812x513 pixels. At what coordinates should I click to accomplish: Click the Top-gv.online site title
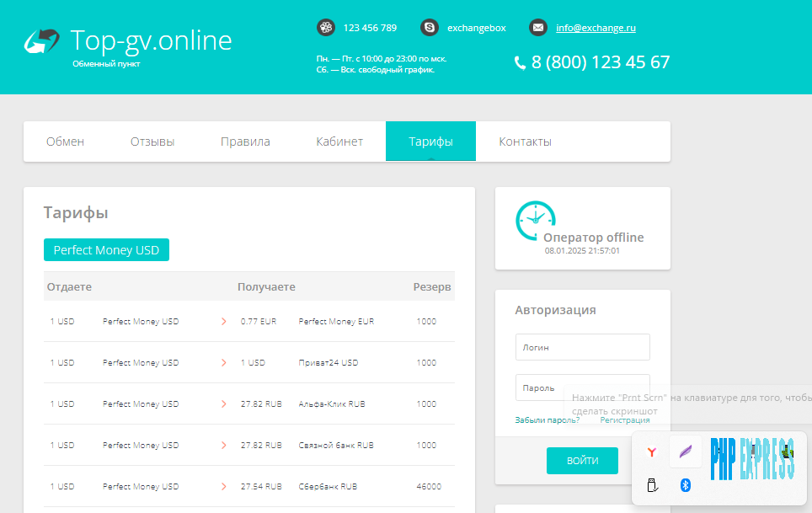151,40
